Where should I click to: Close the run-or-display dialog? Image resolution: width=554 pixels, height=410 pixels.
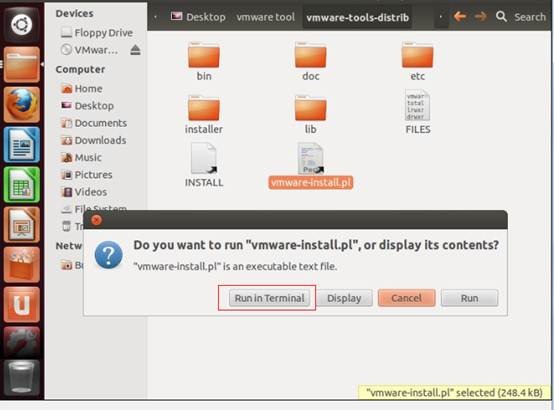pos(96,220)
